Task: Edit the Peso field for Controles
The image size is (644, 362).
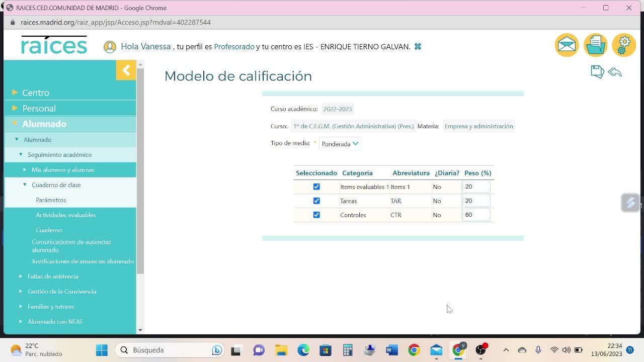Action: (x=476, y=215)
